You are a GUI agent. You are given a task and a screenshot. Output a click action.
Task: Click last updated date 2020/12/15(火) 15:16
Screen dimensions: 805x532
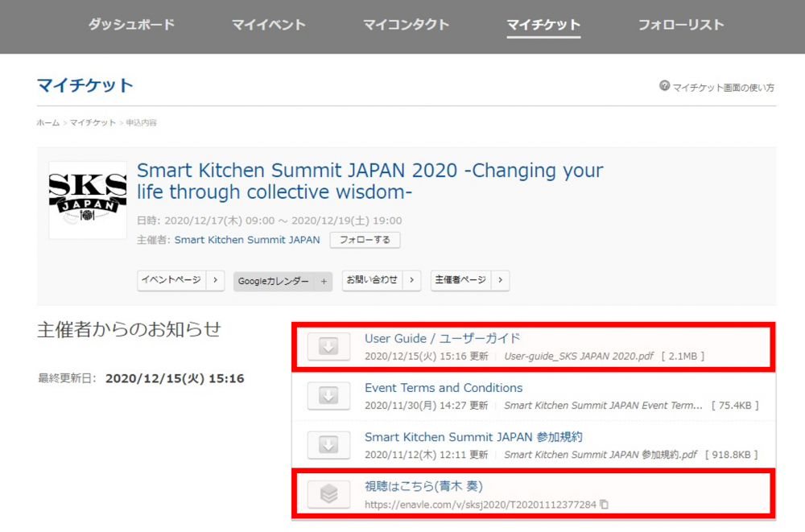pos(175,379)
